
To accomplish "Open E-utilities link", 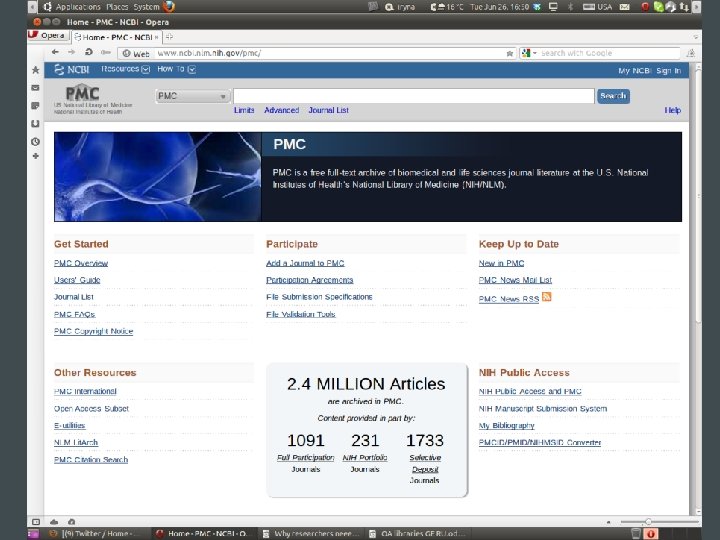I will point(69,425).
